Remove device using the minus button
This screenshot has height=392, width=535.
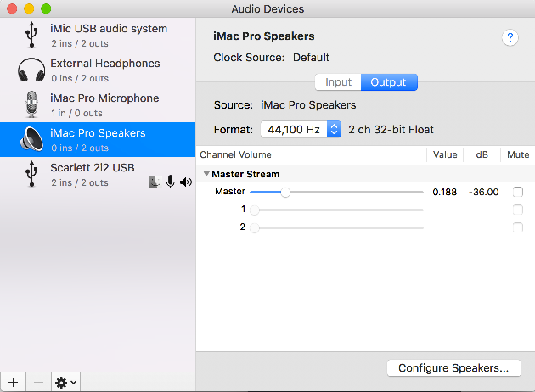click(x=38, y=382)
